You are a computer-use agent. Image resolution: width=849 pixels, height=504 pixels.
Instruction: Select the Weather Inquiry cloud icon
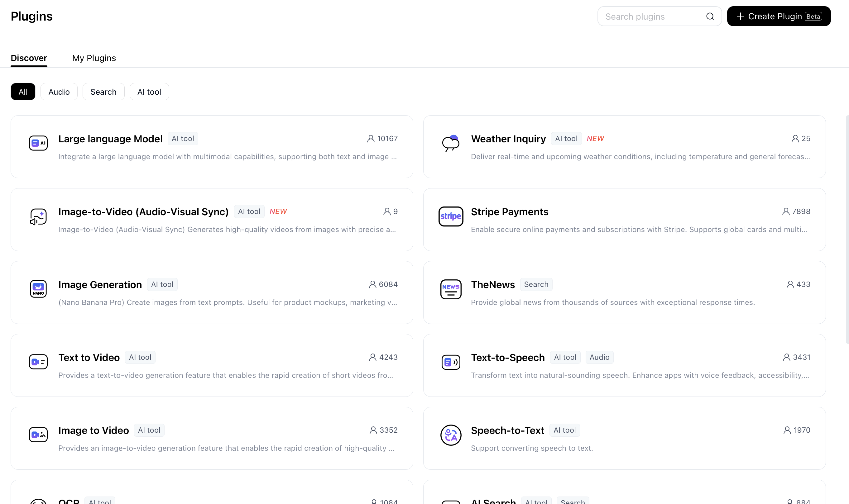click(x=450, y=143)
